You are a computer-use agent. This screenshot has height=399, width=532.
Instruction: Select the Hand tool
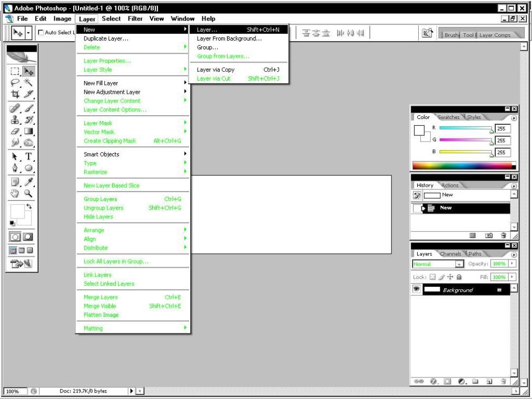point(15,194)
